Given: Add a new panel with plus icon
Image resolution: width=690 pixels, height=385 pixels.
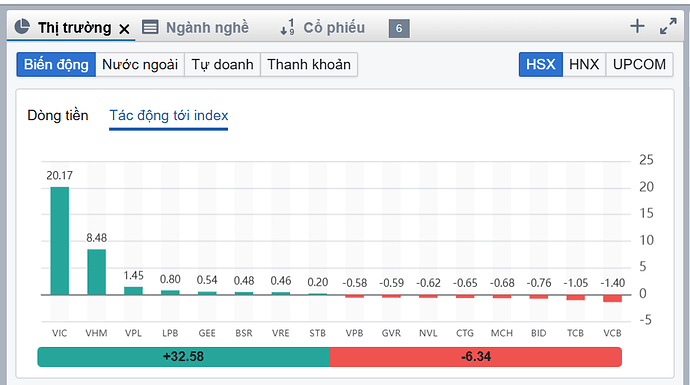Looking at the screenshot, I should [637, 26].
